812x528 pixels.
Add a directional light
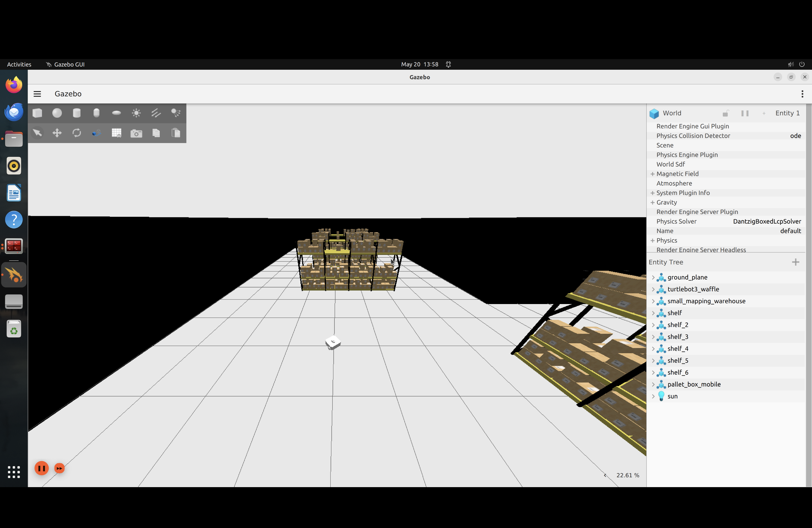click(156, 113)
